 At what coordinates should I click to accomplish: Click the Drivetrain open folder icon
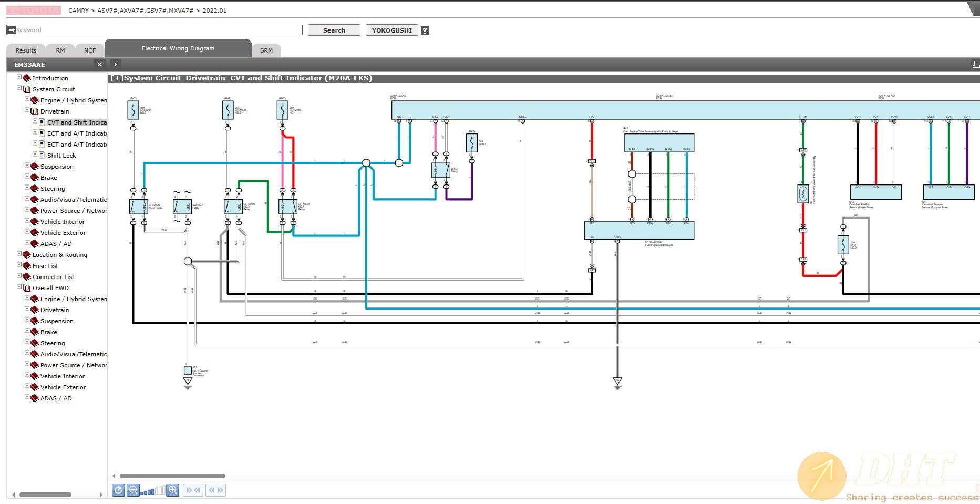coord(35,111)
